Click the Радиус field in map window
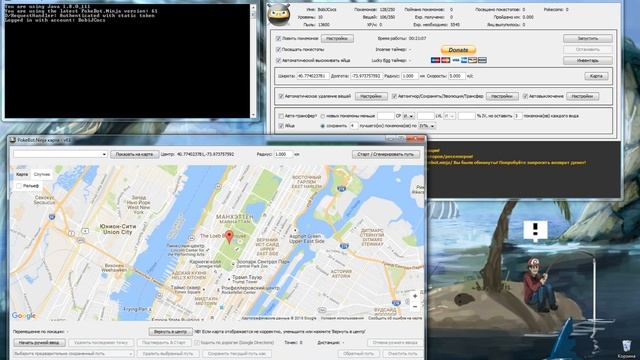The width and height of the screenshot is (640, 360). click(283, 154)
